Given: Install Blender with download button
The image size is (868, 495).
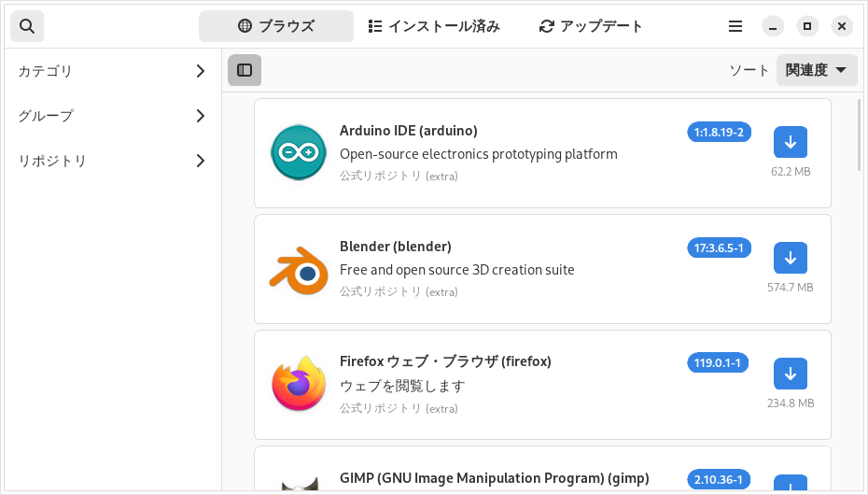Looking at the screenshot, I should click(791, 258).
